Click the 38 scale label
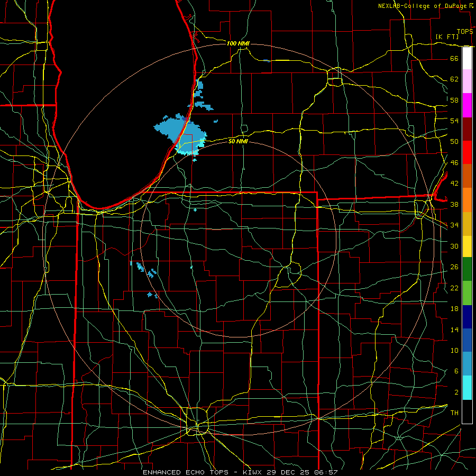Image resolution: width=476 pixels, height=476 pixels. coord(454,204)
